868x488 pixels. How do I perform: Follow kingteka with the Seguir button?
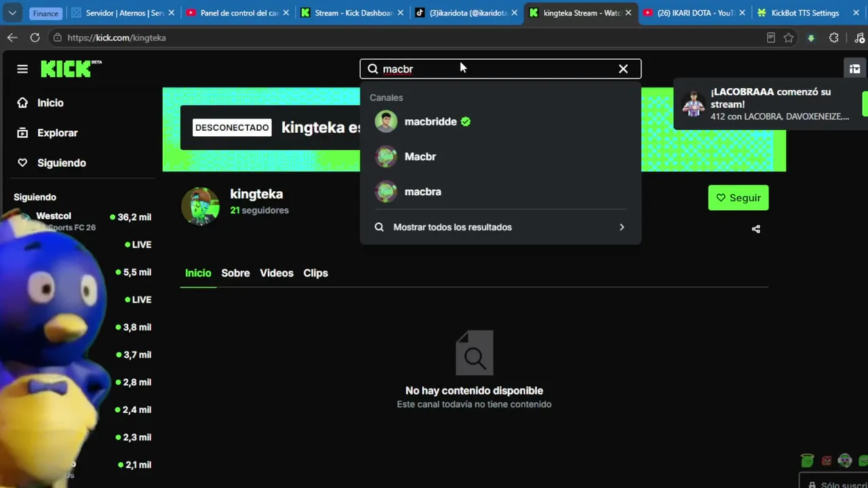coord(738,198)
